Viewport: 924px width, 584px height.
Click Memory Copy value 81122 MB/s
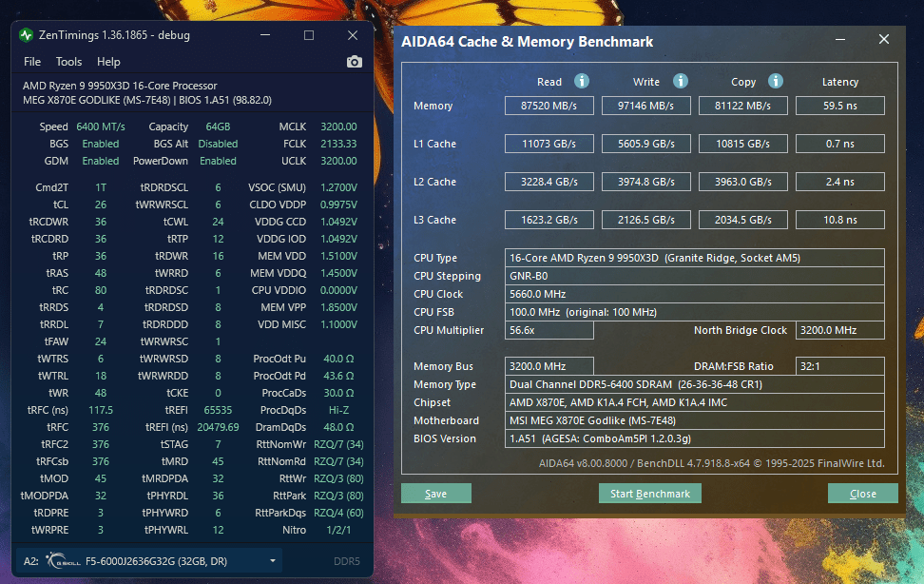pos(743,106)
